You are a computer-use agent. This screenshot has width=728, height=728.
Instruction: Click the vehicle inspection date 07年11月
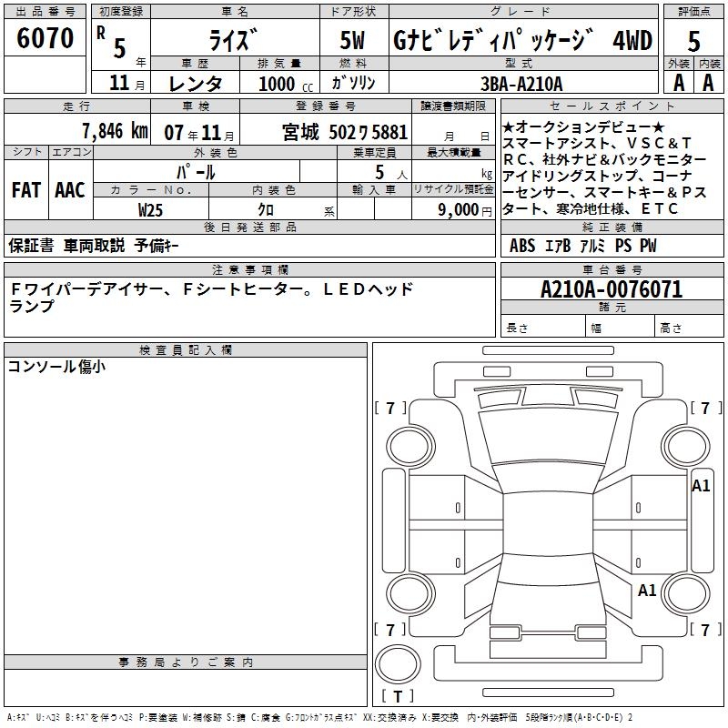coord(199,133)
